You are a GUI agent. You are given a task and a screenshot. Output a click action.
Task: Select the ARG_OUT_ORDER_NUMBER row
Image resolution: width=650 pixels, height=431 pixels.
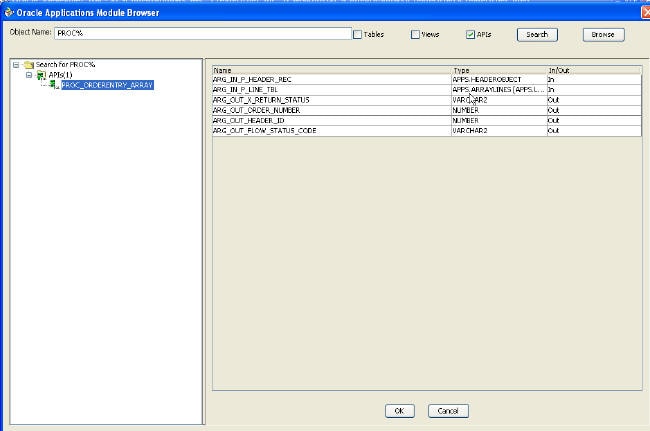pyautogui.click(x=427, y=110)
